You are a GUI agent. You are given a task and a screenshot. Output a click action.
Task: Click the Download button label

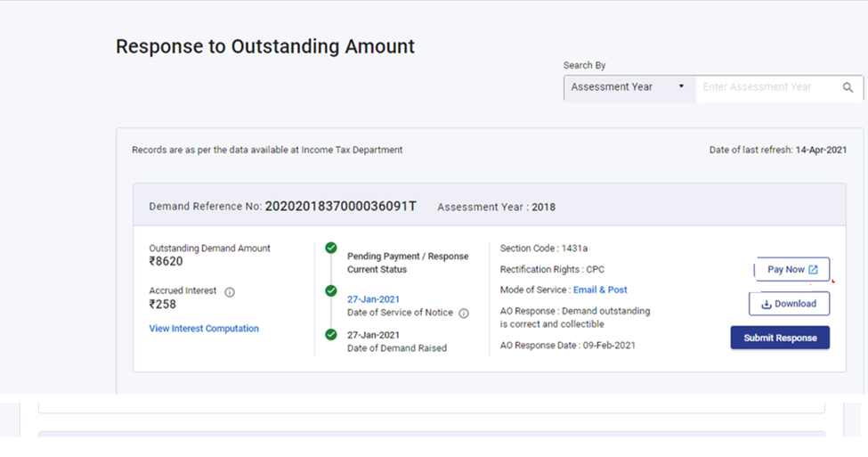pos(795,304)
